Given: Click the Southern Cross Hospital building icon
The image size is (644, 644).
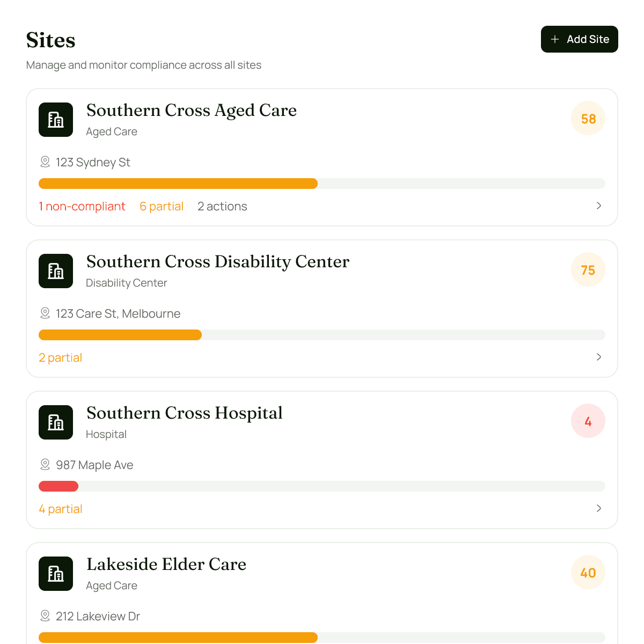Looking at the screenshot, I should tap(56, 422).
